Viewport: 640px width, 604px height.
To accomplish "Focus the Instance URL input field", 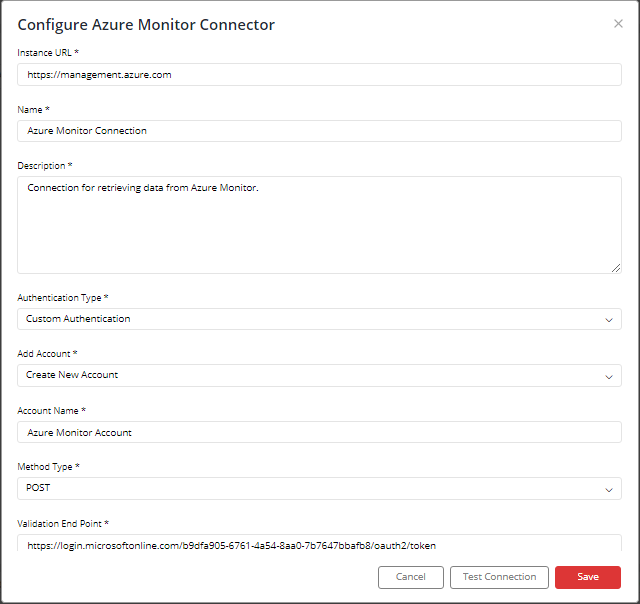I will (x=319, y=75).
